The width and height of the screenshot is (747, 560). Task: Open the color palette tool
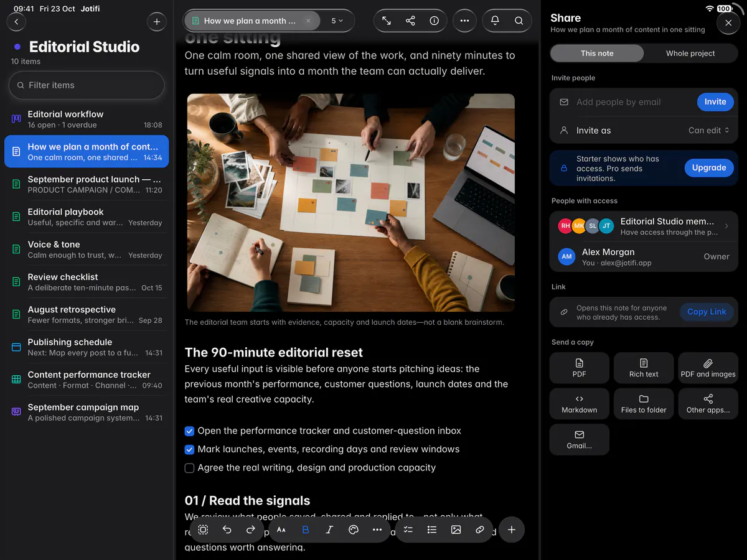354,530
